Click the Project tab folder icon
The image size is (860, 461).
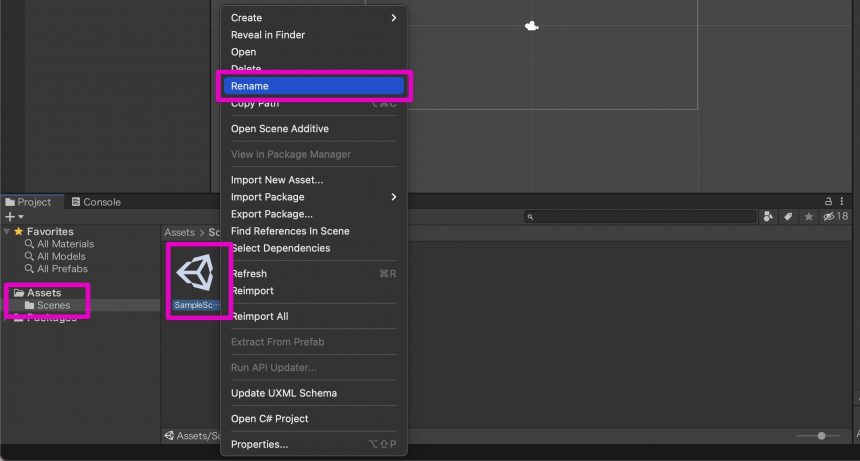[x=10, y=202]
